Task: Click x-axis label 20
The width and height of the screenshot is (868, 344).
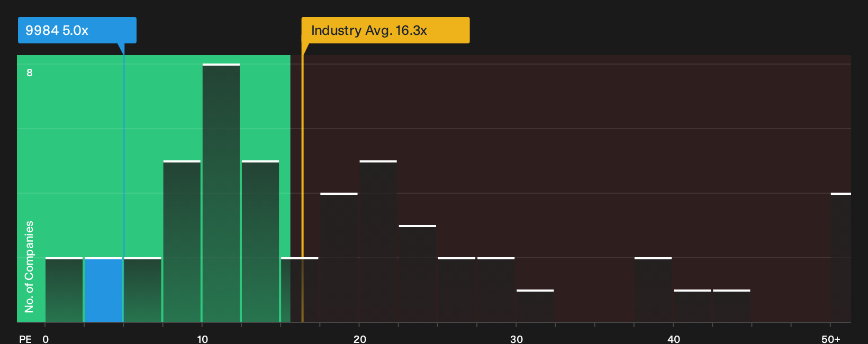Action: point(359,339)
